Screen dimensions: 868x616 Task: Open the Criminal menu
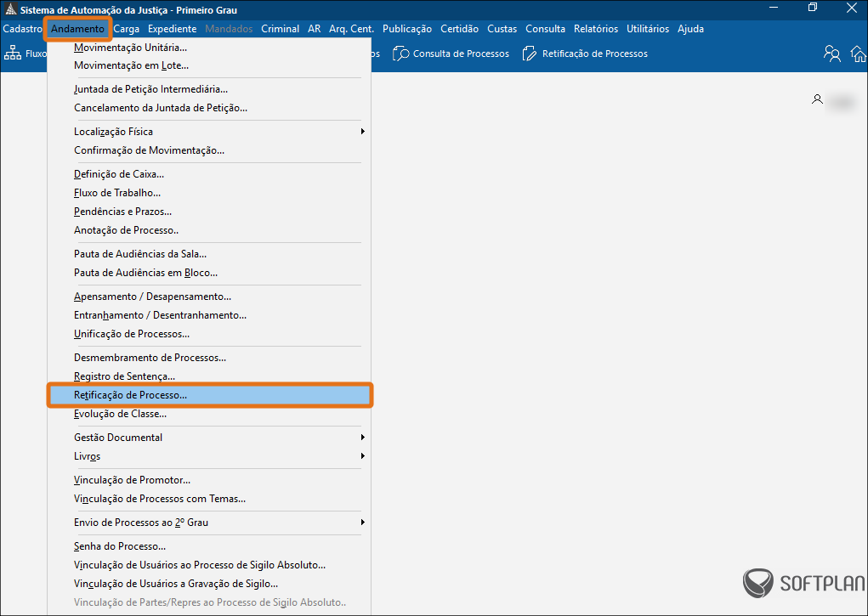point(280,29)
